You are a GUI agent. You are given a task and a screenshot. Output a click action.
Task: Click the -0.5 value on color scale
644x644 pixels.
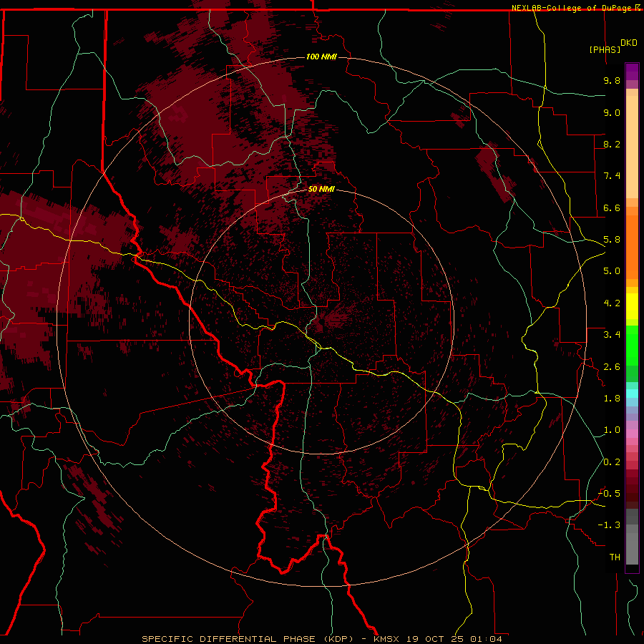tap(610, 493)
